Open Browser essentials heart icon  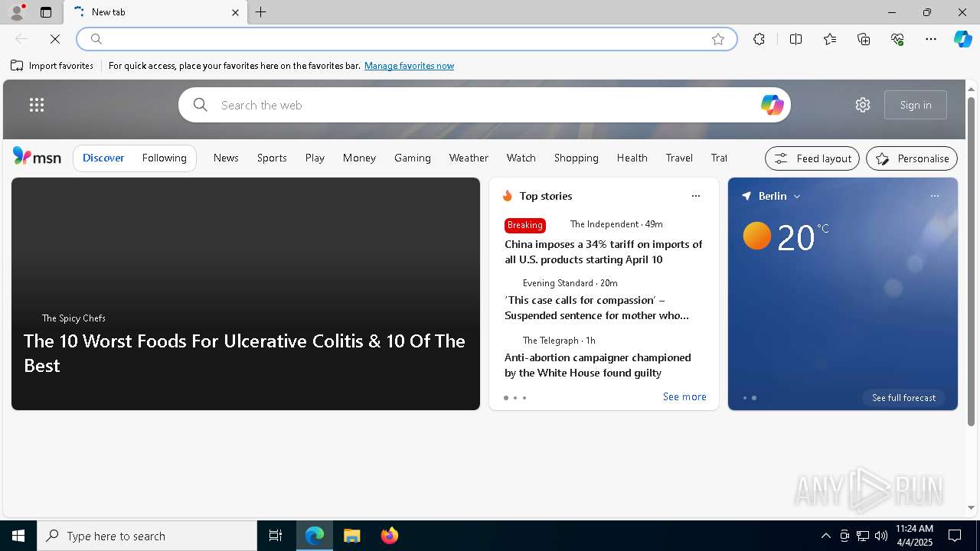tap(897, 39)
